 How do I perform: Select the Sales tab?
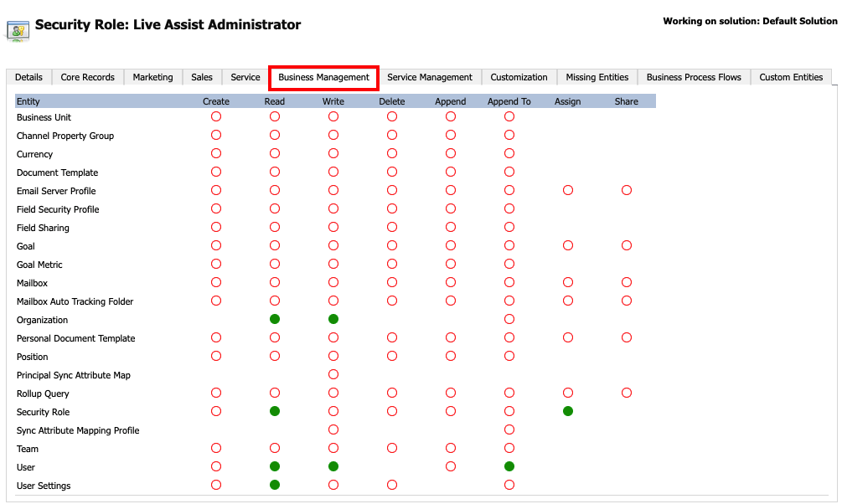point(202,77)
